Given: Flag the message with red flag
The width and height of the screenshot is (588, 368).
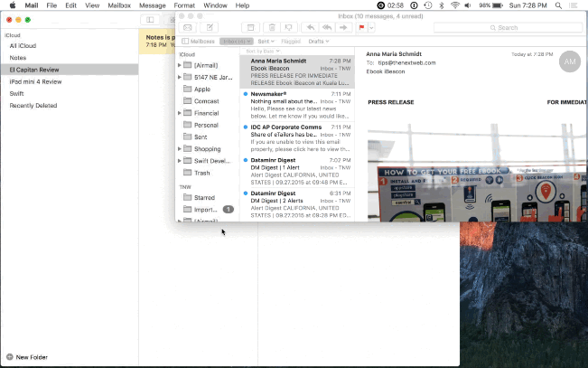Looking at the screenshot, I should click(x=362, y=28).
